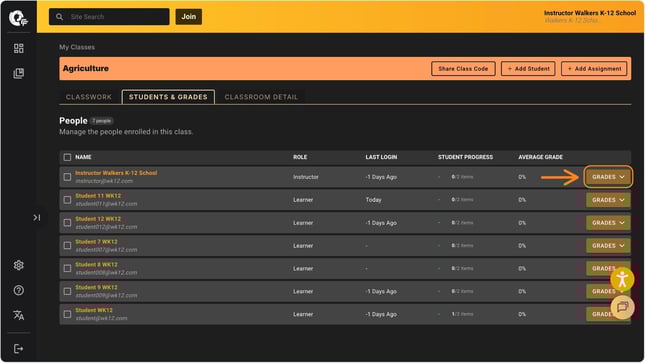This screenshot has height=363, width=645.
Task: Click the Add Student button
Action: coord(528,69)
